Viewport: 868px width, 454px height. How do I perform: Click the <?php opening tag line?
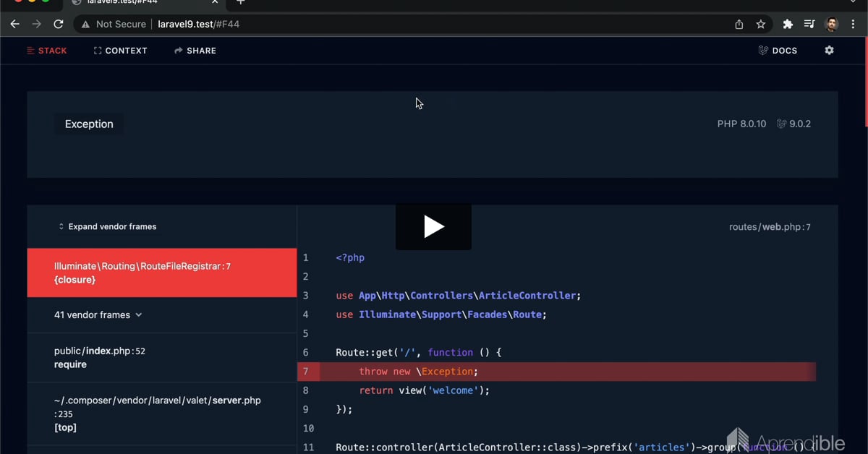click(350, 257)
